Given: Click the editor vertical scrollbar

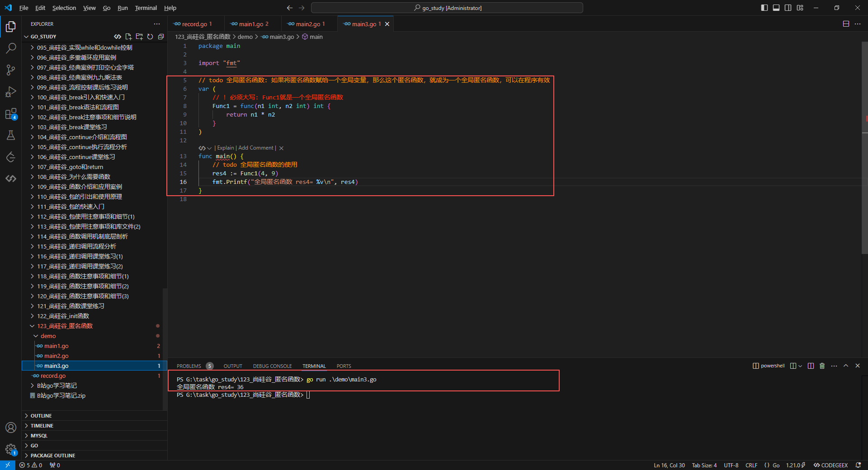Looking at the screenshot, I should tap(865, 147).
